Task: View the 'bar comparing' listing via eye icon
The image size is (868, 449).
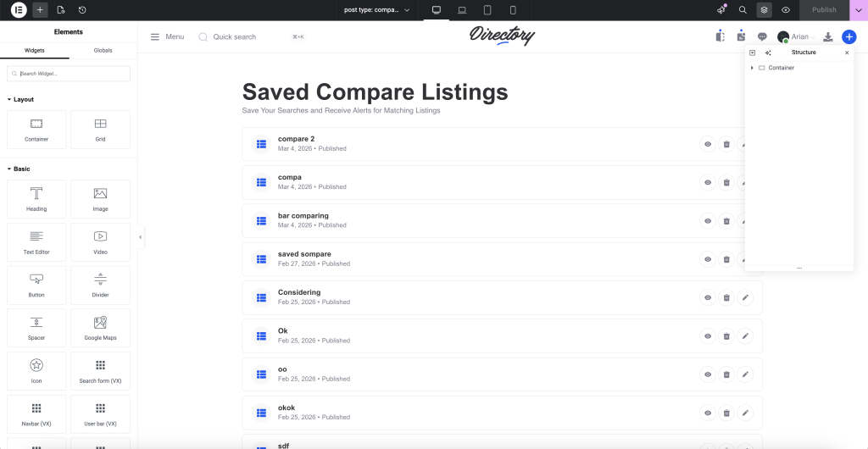Action: 707,221
